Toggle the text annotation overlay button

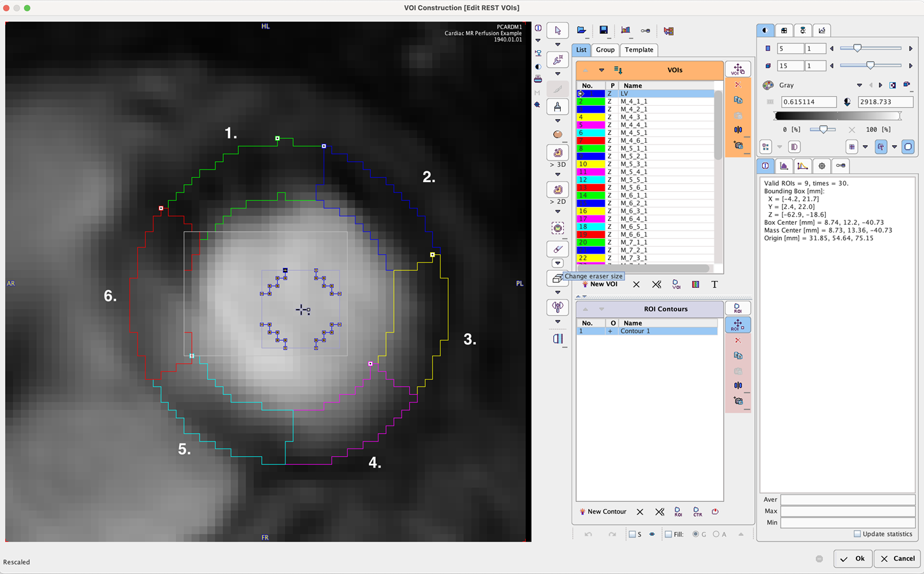tap(881, 147)
